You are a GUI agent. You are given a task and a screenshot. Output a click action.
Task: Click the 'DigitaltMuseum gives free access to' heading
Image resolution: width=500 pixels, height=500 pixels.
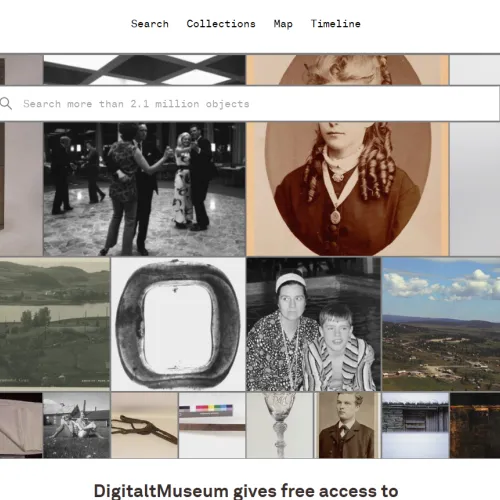coord(246,490)
